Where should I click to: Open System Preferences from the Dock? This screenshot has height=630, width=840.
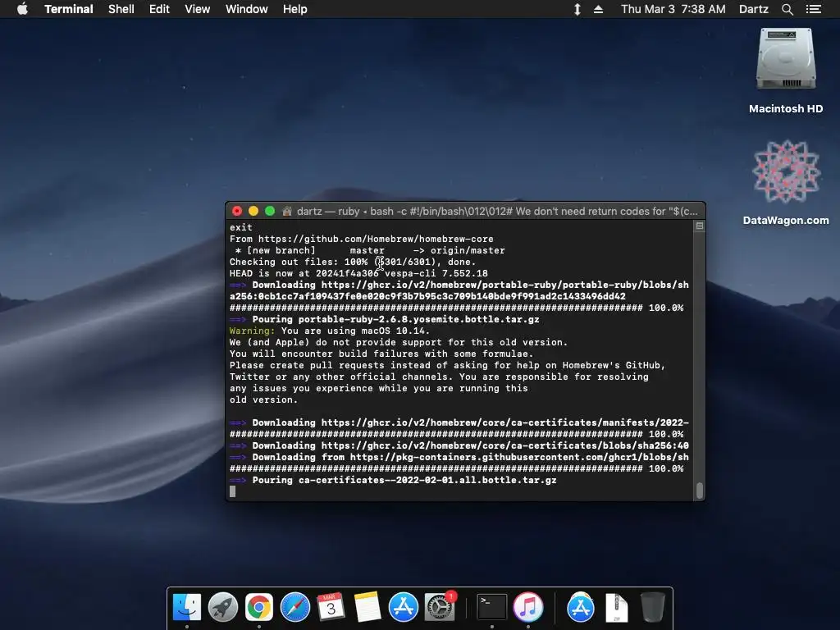440,607
